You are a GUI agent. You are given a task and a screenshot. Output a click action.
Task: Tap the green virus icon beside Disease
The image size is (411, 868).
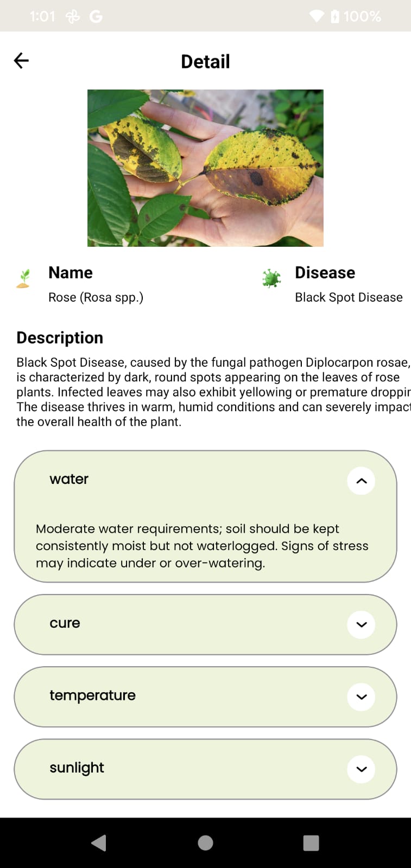pyautogui.click(x=271, y=278)
